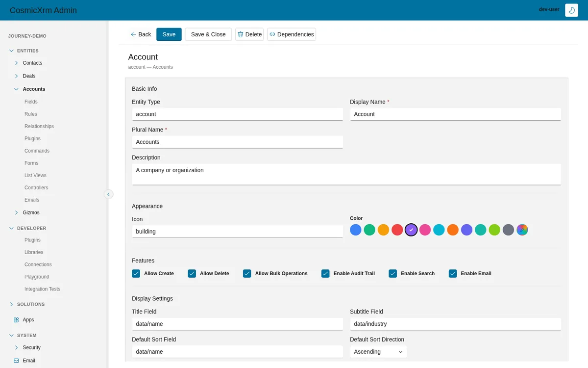
Task: Uncheck Allow Delete checkbox
Action: coord(192,273)
